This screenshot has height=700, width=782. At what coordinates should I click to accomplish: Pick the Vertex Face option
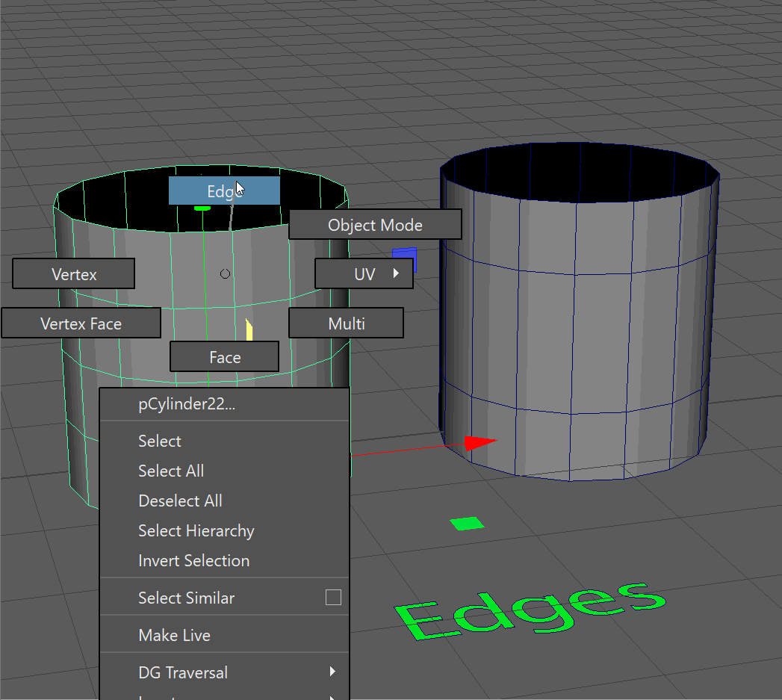[x=81, y=323]
